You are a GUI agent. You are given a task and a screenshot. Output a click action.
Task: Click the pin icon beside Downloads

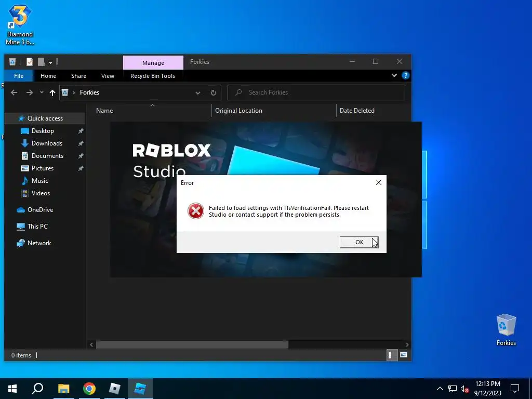81,143
